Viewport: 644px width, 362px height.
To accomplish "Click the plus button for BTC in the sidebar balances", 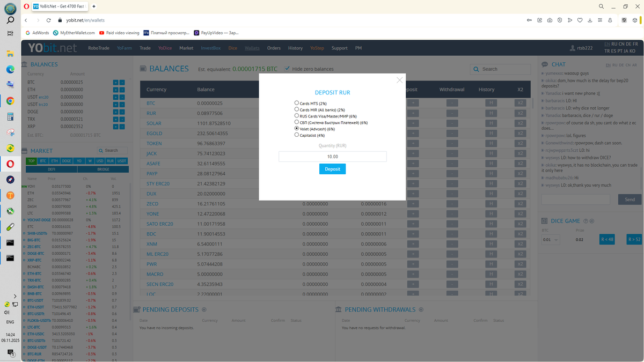I will click(115, 82).
